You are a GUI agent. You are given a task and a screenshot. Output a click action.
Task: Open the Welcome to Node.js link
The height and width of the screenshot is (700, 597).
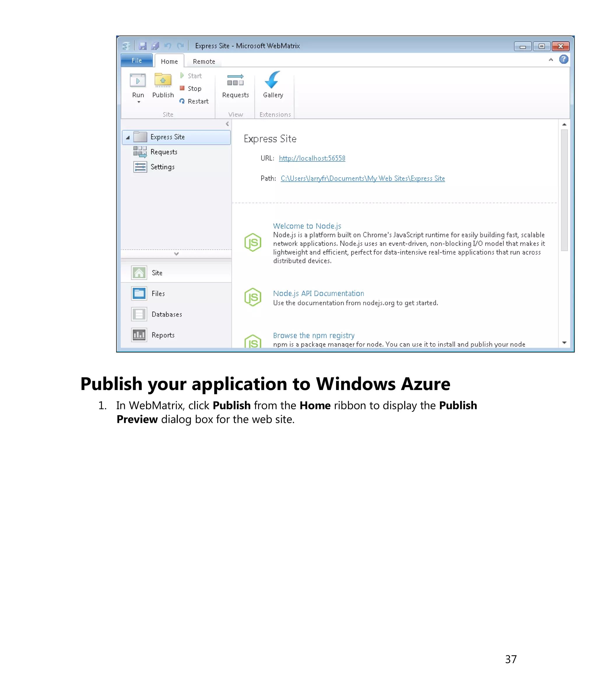(307, 226)
